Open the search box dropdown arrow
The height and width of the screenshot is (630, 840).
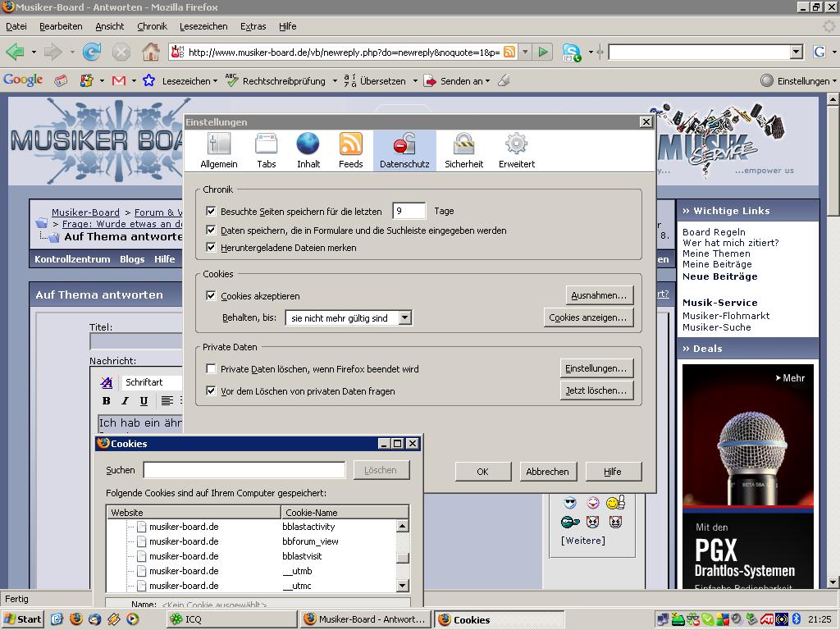[797, 52]
